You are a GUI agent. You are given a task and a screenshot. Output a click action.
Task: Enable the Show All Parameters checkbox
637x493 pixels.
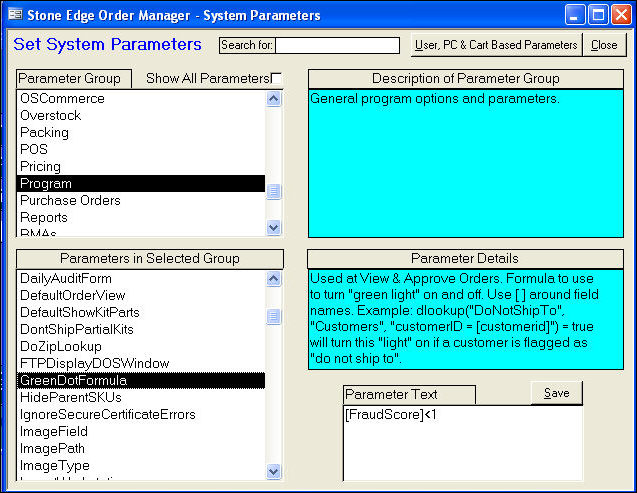[x=276, y=78]
